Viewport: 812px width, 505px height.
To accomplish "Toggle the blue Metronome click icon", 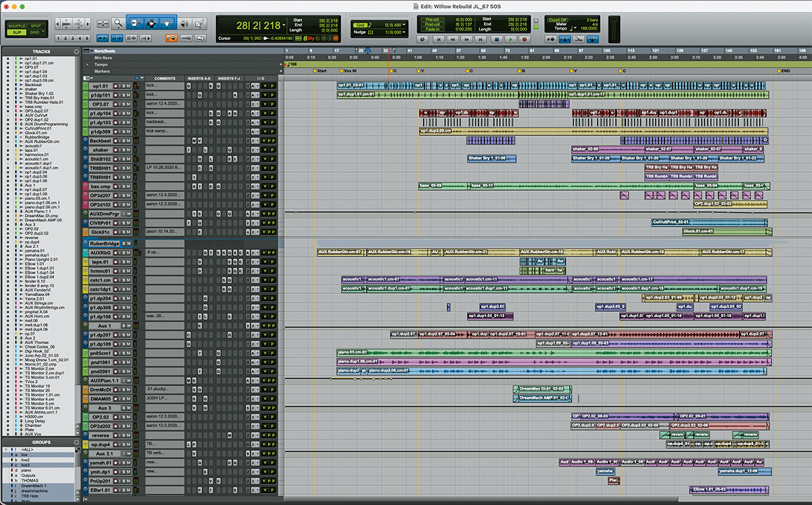I will (566, 39).
